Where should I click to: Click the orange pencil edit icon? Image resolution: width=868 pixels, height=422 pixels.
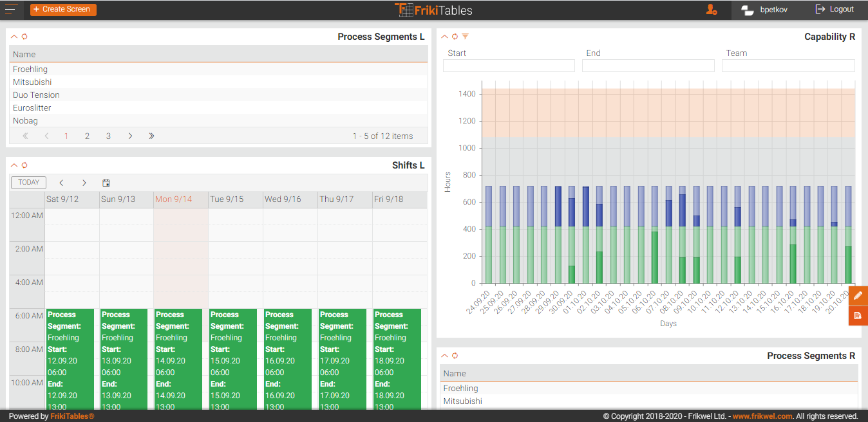pos(858,295)
